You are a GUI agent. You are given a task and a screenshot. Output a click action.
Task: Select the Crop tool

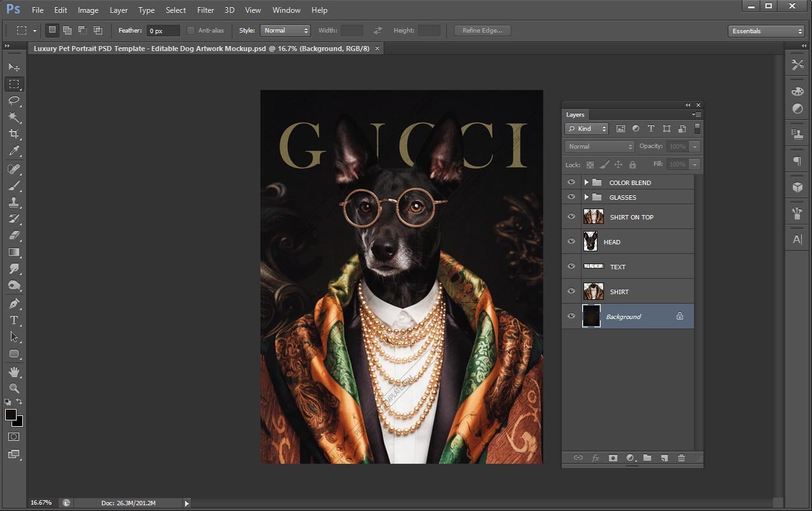(x=14, y=134)
